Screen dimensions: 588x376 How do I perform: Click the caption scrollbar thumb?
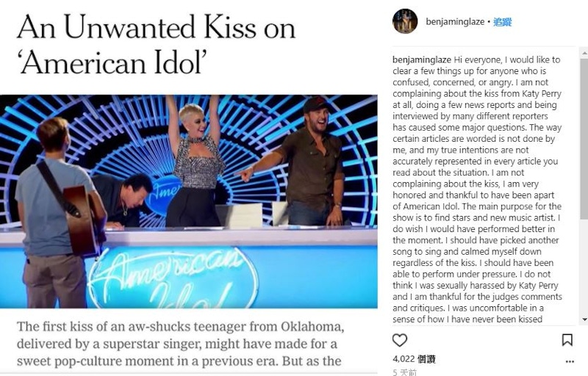point(584,138)
